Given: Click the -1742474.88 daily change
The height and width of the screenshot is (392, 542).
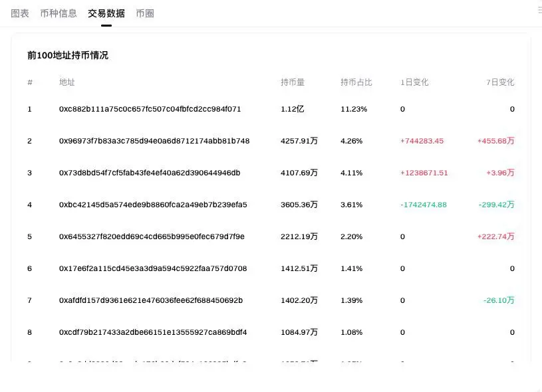Looking at the screenshot, I should click(424, 205).
